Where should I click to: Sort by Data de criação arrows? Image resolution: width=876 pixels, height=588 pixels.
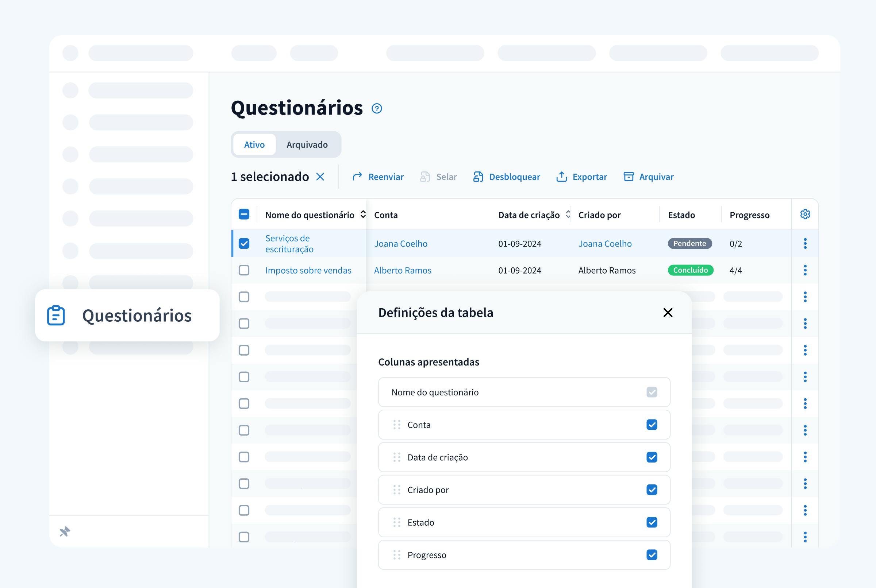point(568,214)
